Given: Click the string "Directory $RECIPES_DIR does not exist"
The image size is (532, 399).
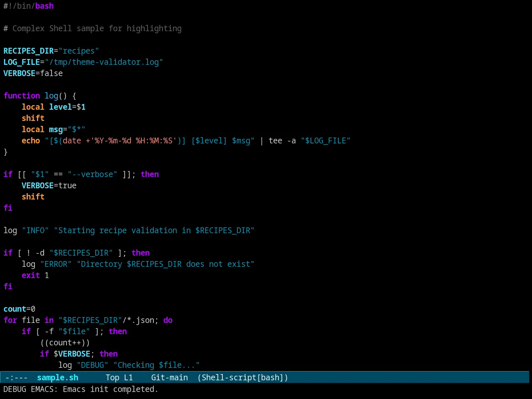Looking at the screenshot, I should click(165, 264).
